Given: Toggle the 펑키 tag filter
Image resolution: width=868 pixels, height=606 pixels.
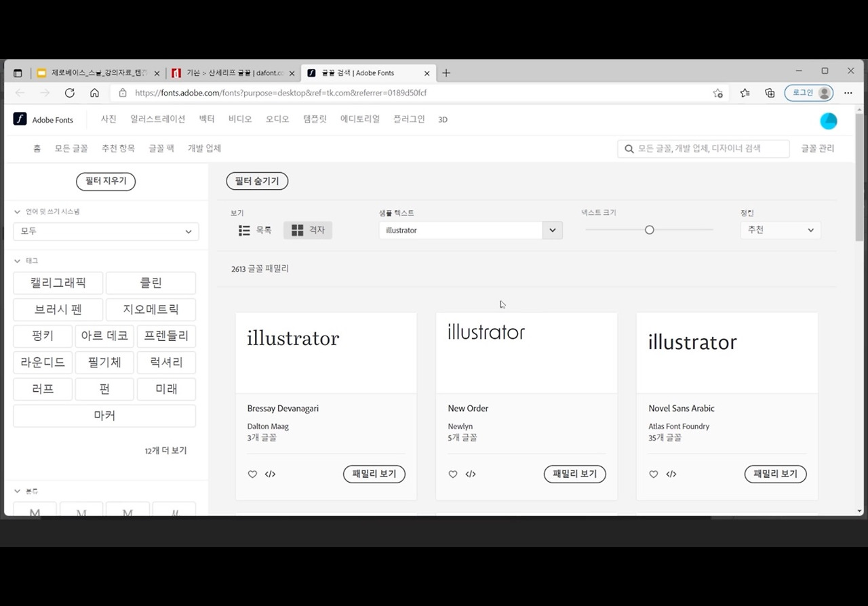Looking at the screenshot, I should click(x=43, y=336).
